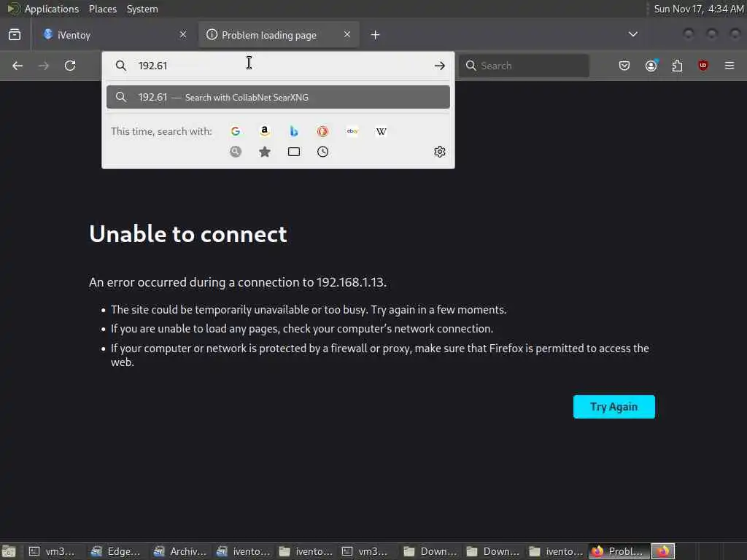Open the Firefox account icon

pyautogui.click(x=651, y=66)
